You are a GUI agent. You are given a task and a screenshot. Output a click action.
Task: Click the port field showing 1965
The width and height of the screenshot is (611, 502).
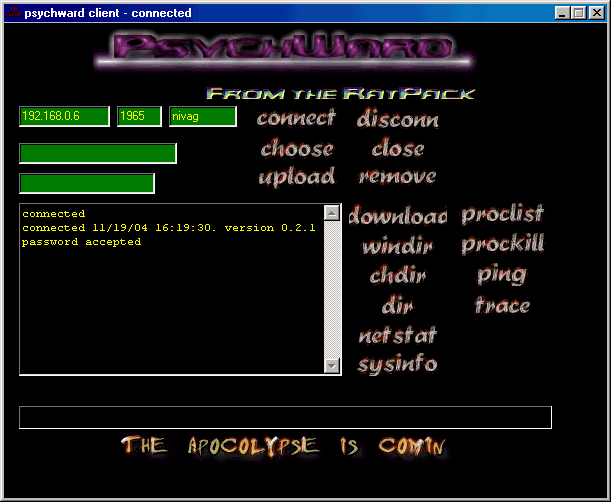pos(139,117)
